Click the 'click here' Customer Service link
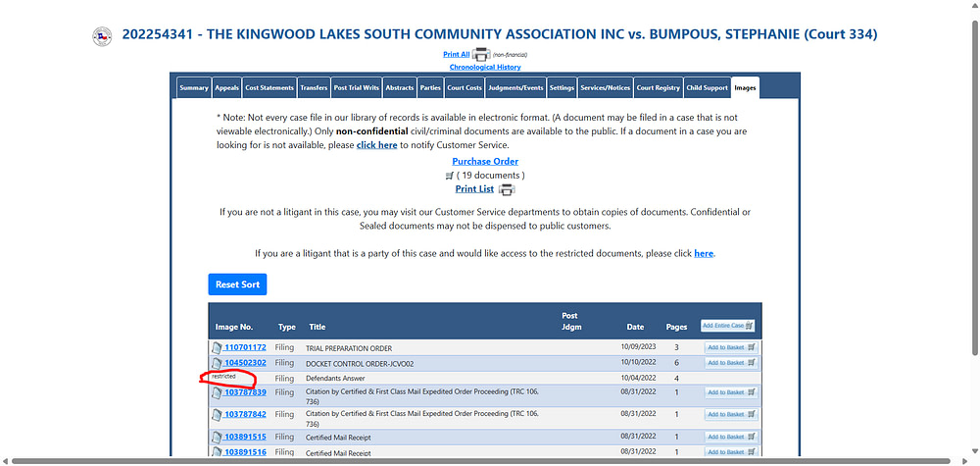Image resolution: width=980 pixels, height=466 pixels. (x=377, y=145)
